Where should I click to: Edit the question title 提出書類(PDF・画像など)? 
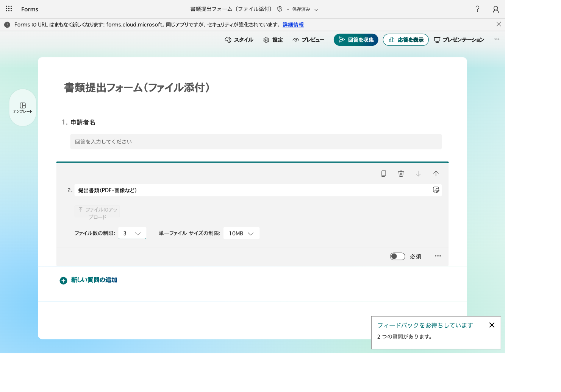coord(252,190)
